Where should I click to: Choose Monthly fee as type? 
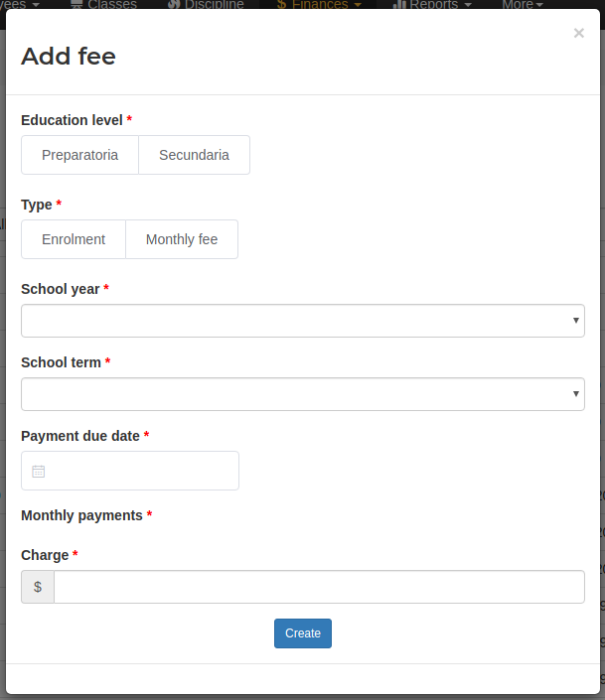182,239
